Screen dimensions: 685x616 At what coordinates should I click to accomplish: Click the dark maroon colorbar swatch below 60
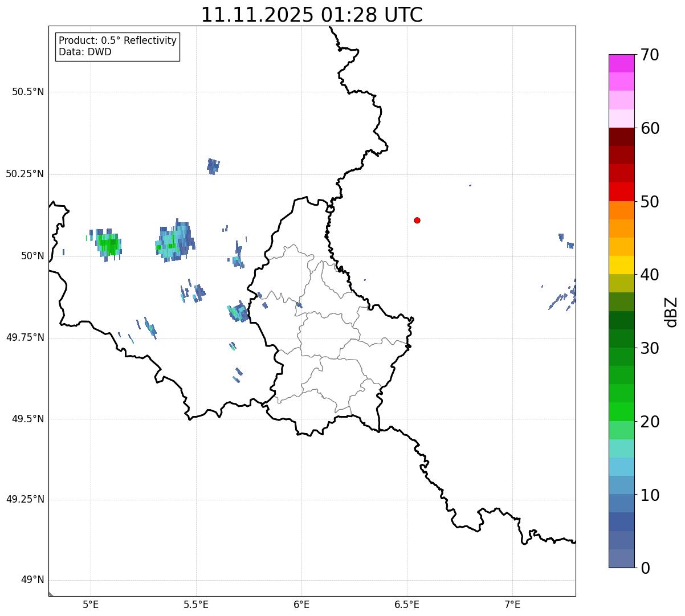(x=621, y=137)
